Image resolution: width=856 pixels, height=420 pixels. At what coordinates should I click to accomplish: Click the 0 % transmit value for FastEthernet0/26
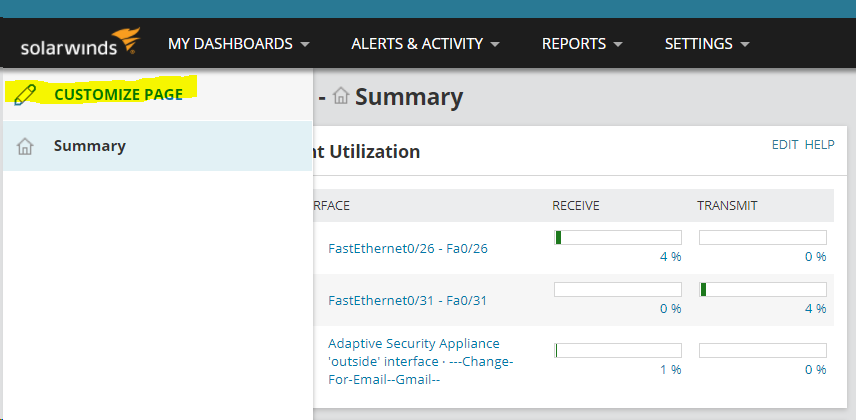tap(816, 257)
